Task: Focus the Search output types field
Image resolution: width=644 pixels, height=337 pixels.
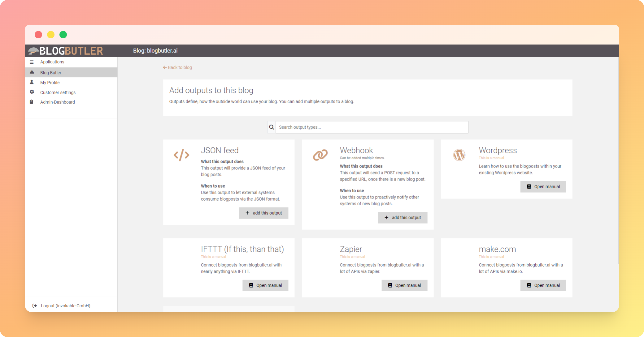Action: [372, 127]
